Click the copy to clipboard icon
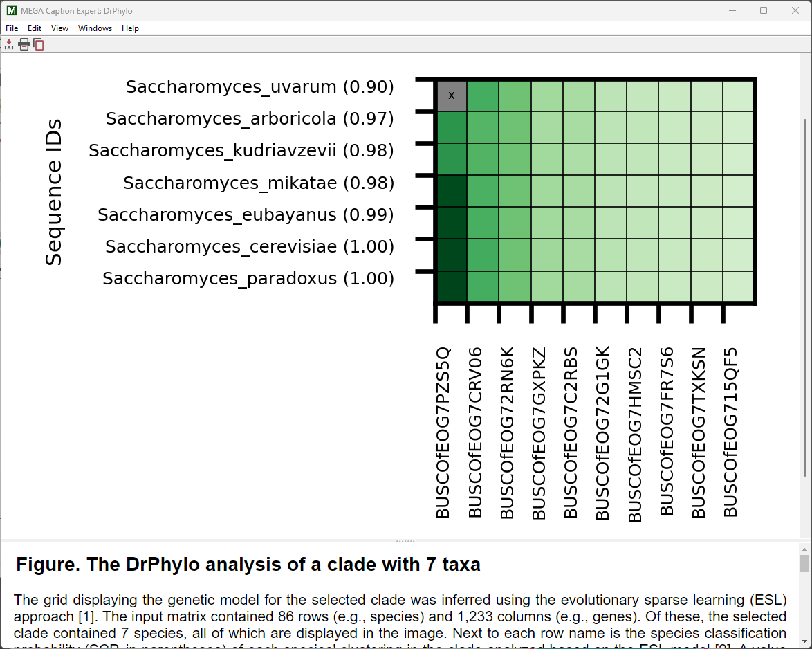Image resolution: width=812 pixels, height=649 pixels. (39, 44)
